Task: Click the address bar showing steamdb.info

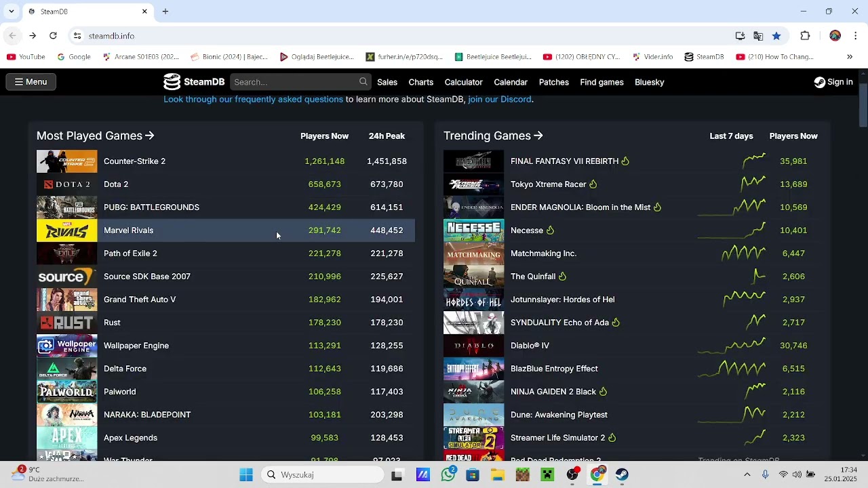Action: click(x=407, y=36)
